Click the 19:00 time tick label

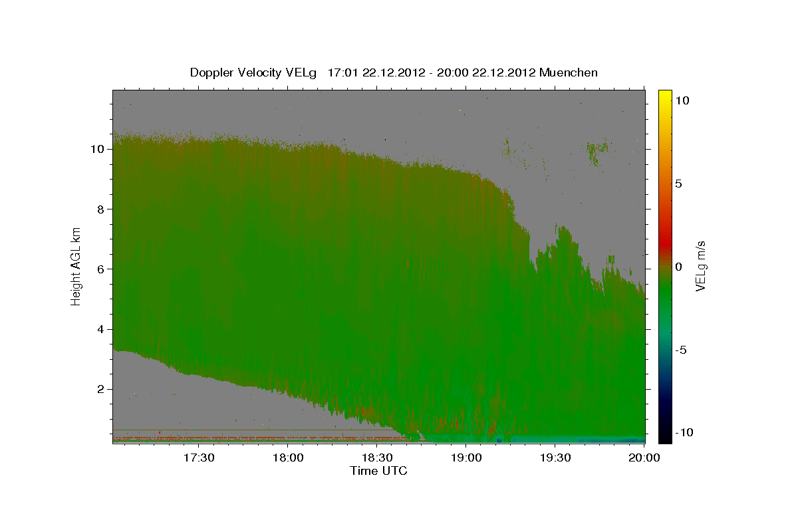tap(466, 458)
